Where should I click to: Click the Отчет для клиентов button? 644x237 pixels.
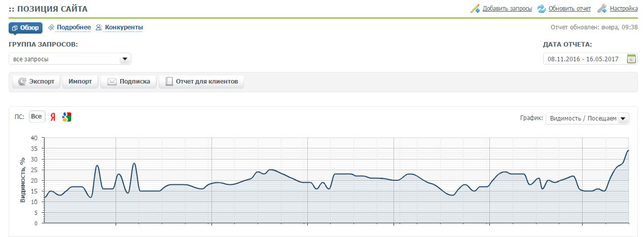click(x=201, y=82)
